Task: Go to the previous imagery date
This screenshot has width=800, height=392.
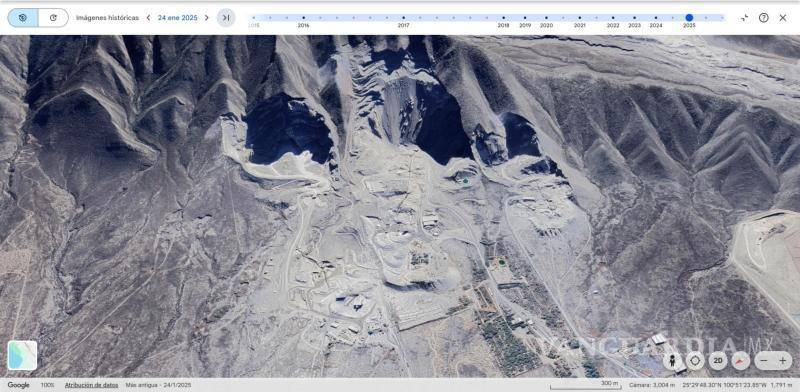Action: coord(148,18)
